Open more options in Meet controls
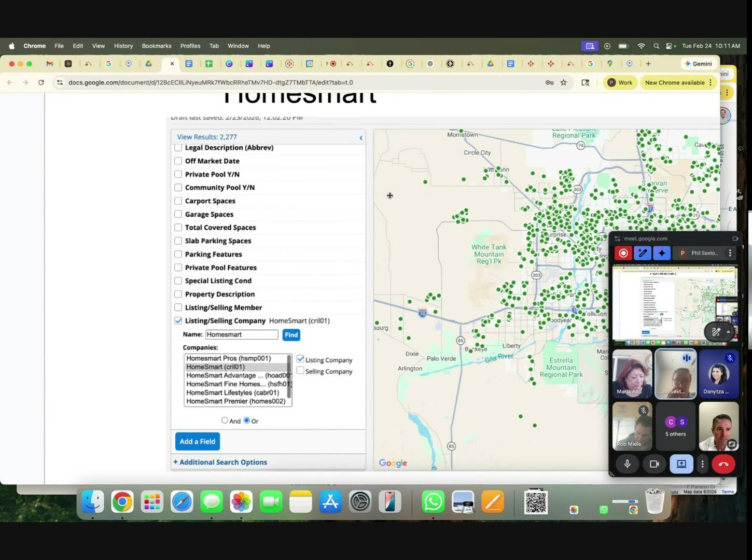The image size is (752, 560). pyautogui.click(x=703, y=464)
